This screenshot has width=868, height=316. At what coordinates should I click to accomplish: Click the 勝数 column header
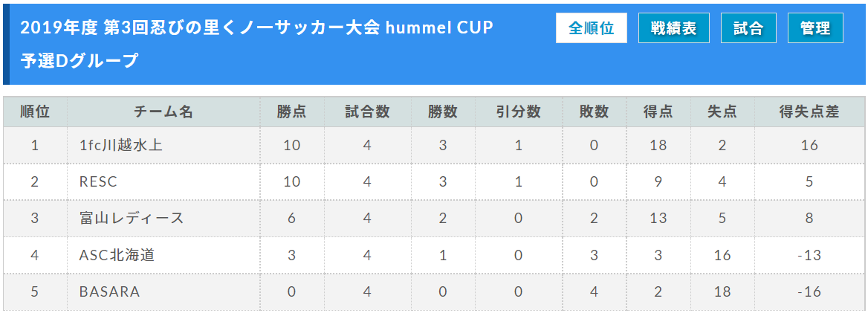(442, 112)
